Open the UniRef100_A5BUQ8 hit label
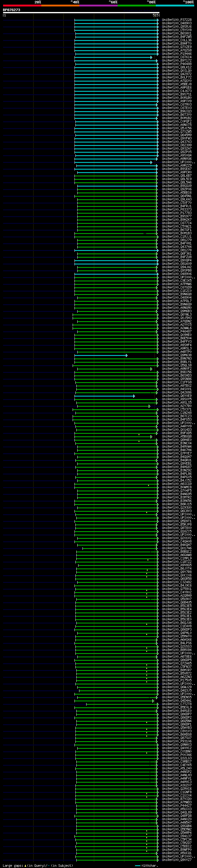This screenshot has height=868, width=197. coord(177,437)
